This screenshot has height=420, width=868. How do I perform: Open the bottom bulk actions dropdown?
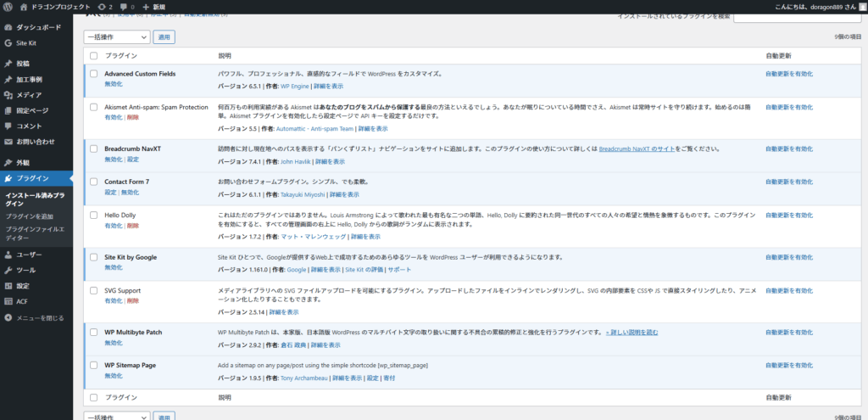pos(116,417)
